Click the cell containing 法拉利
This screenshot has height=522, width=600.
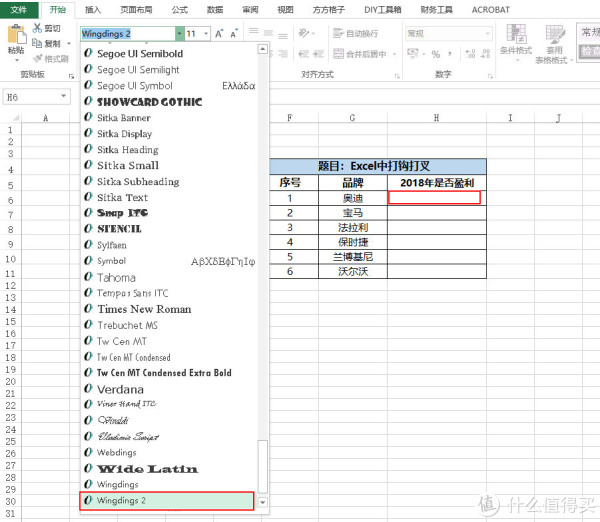click(x=353, y=228)
